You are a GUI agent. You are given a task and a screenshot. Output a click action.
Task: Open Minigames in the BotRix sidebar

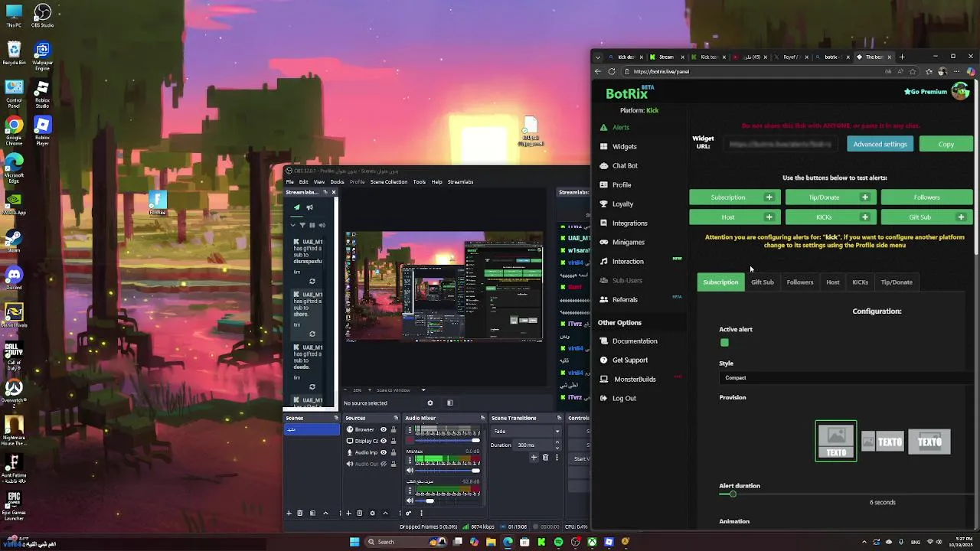point(628,242)
